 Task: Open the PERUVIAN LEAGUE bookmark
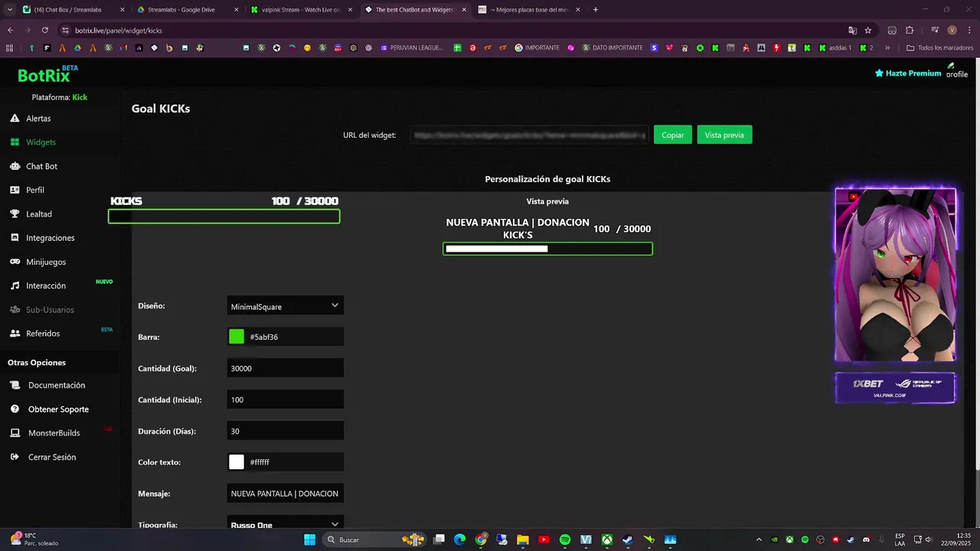click(411, 47)
